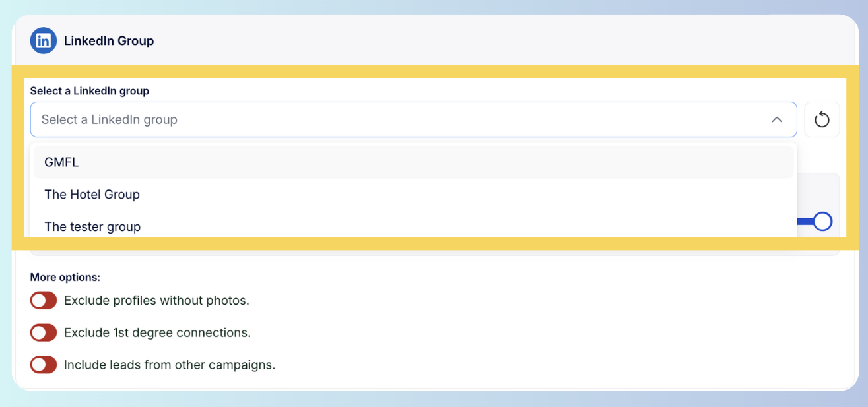Viewport: 868px width, 407px height.
Task: Toggle Exclude profiles without photos
Action: pos(44,301)
